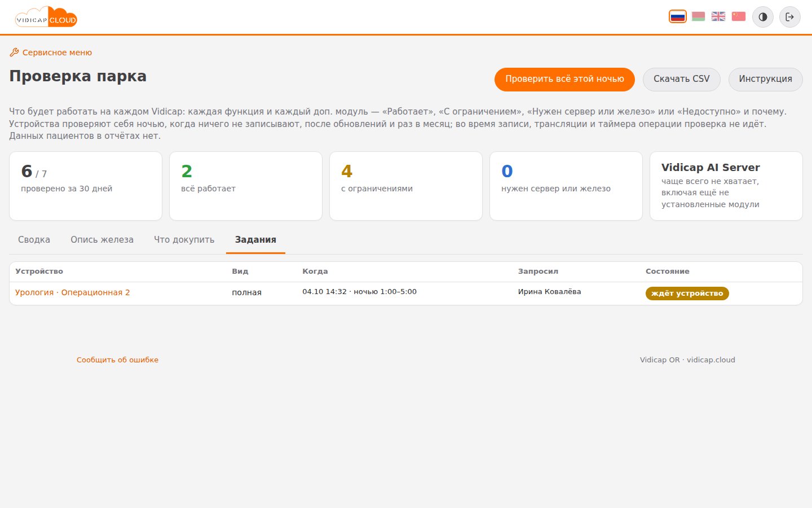
Task: Toggle the contrast theme button
Action: coord(763,17)
